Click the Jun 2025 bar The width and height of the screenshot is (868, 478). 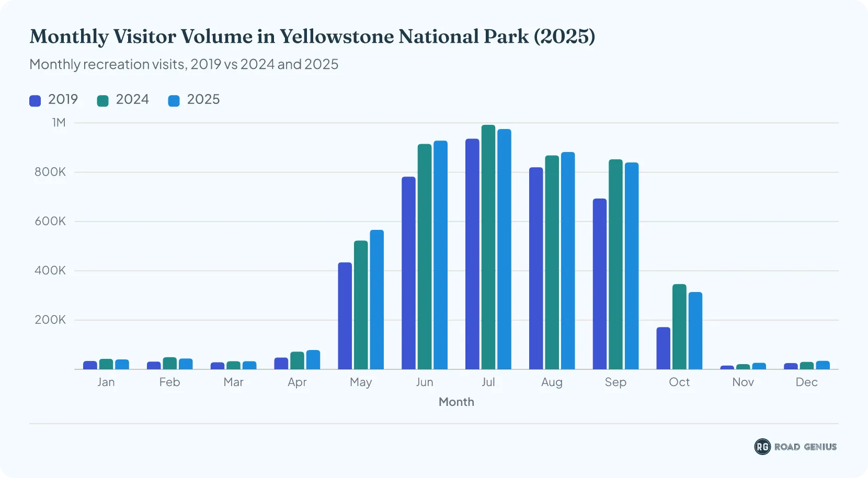[x=440, y=255]
